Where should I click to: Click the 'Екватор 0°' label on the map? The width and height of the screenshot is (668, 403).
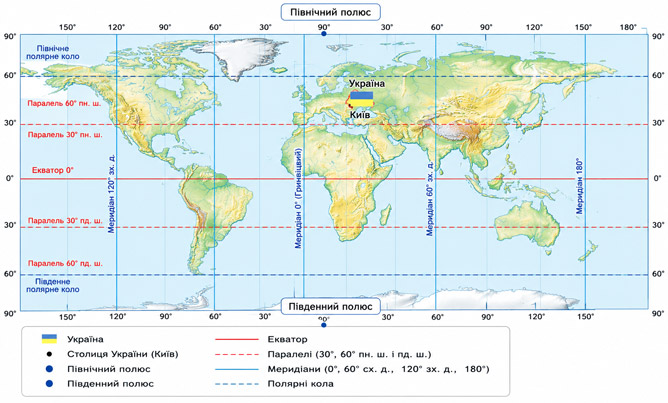point(53,170)
